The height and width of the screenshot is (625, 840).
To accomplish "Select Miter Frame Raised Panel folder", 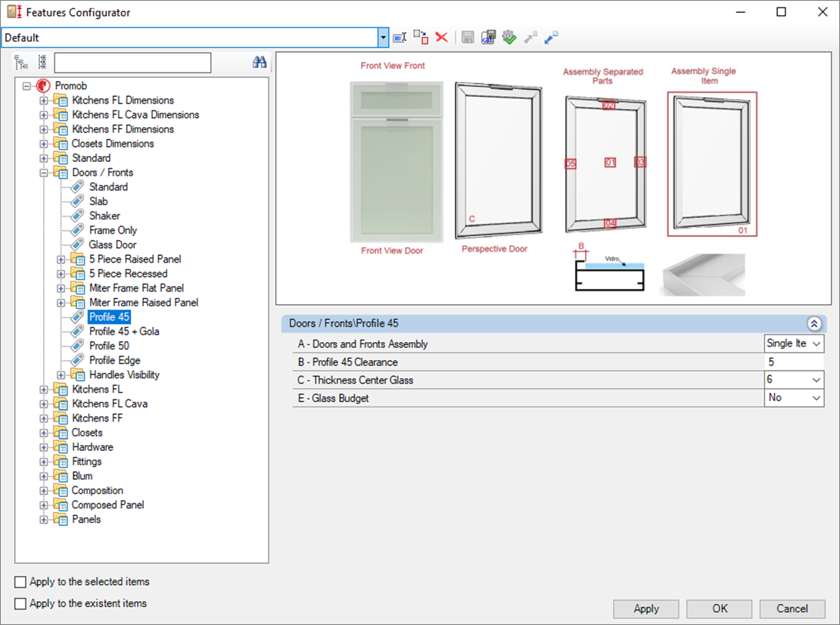I will click(x=144, y=303).
